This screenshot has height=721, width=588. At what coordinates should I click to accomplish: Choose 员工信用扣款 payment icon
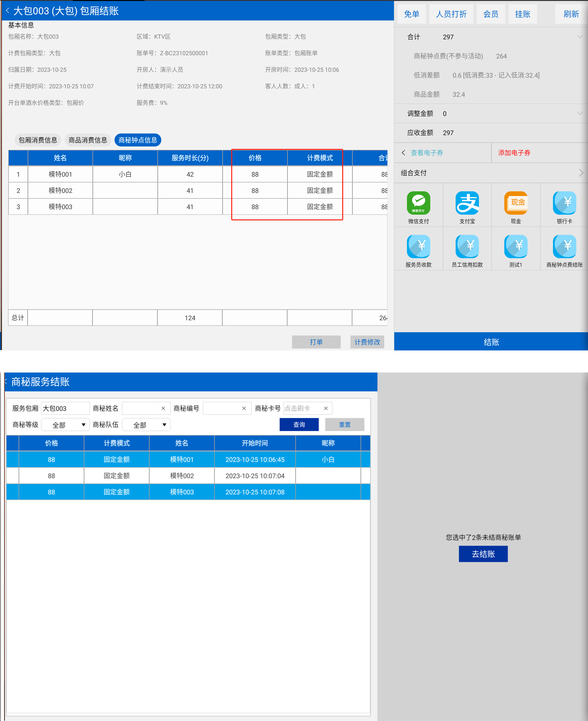tap(467, 247)
